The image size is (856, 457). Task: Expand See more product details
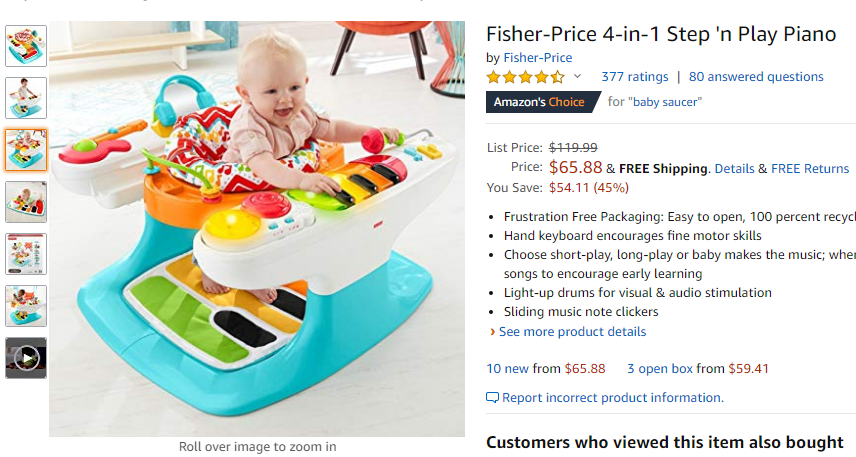(572, 332)
